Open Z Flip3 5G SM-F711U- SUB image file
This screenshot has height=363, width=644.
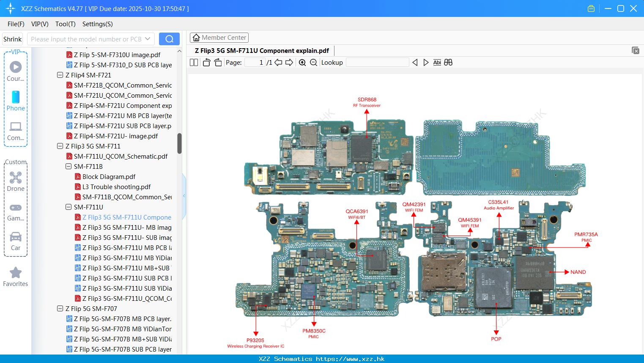point(123,238)
